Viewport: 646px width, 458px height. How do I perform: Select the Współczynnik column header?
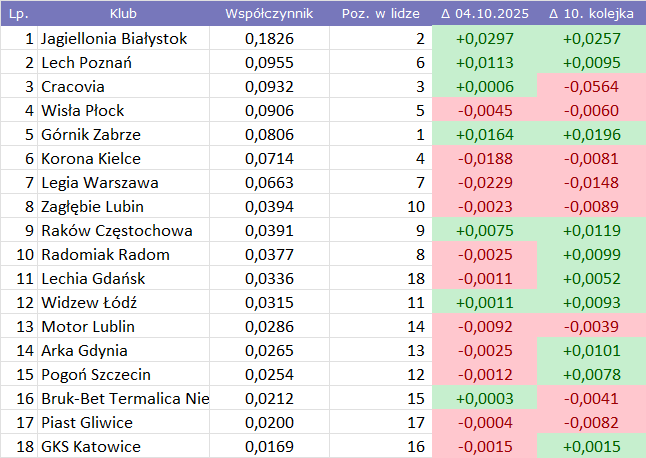[269, 15]
